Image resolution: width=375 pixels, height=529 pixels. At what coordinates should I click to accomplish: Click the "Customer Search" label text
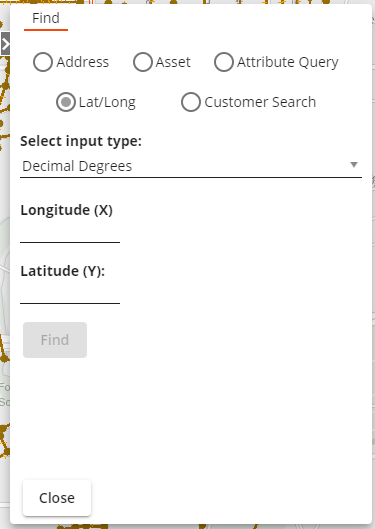coord(260,102)
